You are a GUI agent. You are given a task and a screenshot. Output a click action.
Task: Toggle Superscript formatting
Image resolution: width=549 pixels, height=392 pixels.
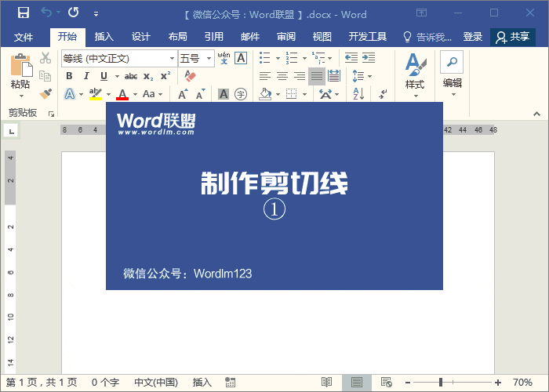165,76
